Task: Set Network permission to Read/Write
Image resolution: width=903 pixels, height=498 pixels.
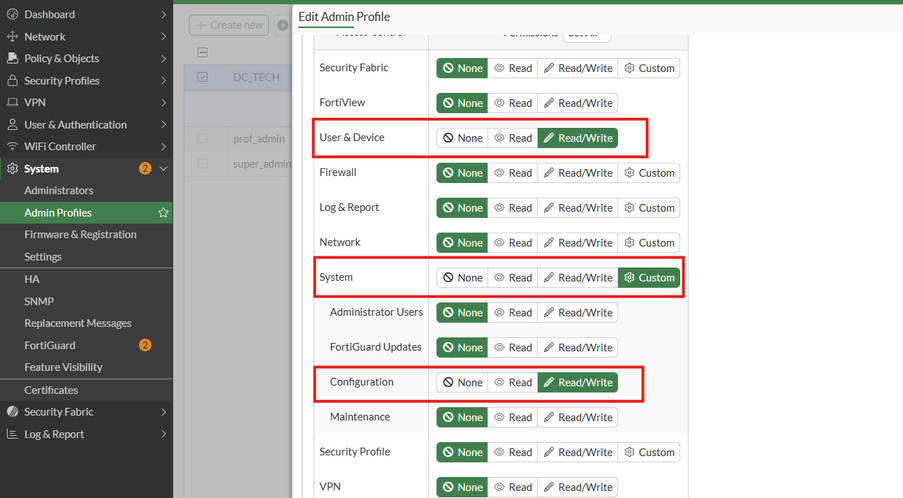Action: point(577,243)
